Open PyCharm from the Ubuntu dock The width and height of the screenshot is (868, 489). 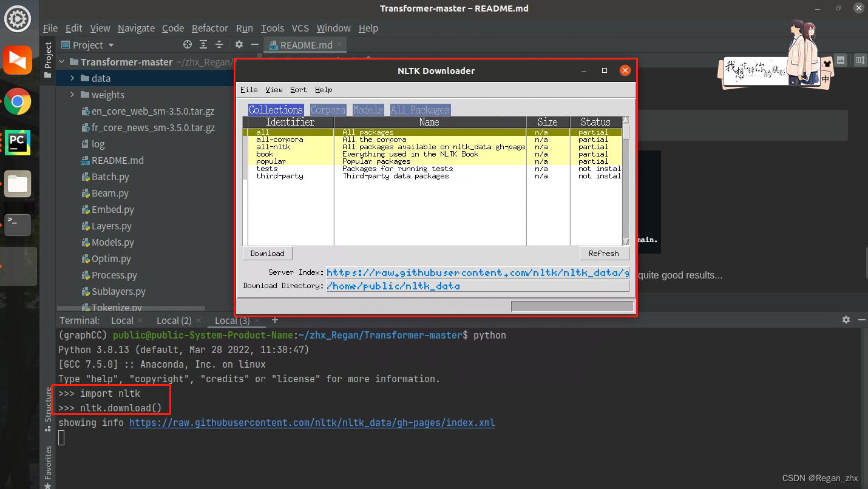(18, 142)
